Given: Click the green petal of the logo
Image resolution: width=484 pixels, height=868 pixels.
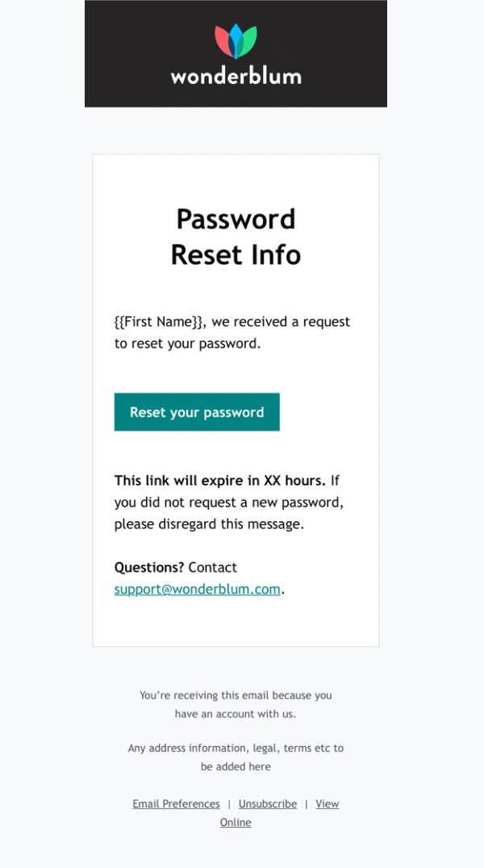Looking at the screenshot, I should pyautogui.click(x=249, y=42).
